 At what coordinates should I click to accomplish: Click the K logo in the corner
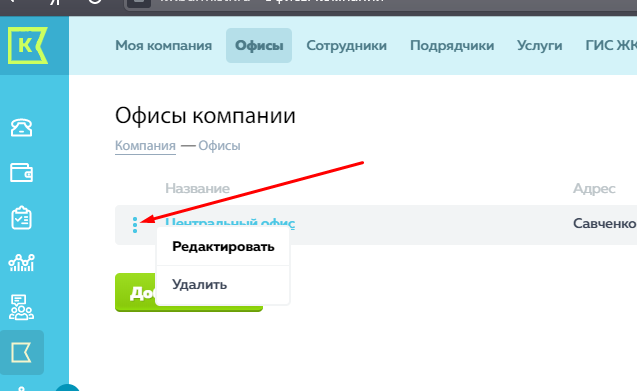[27, 46]
